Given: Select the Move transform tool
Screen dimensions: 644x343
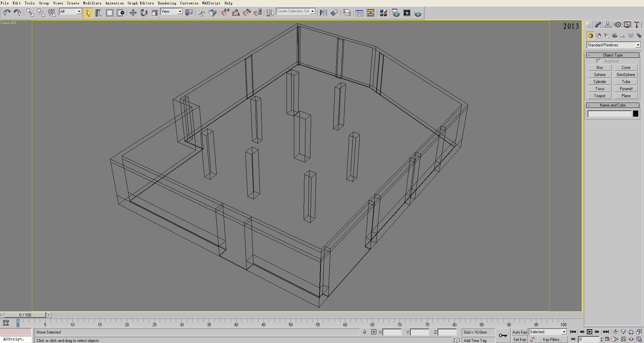Looking at the screenshot, I should click(133, 13).
